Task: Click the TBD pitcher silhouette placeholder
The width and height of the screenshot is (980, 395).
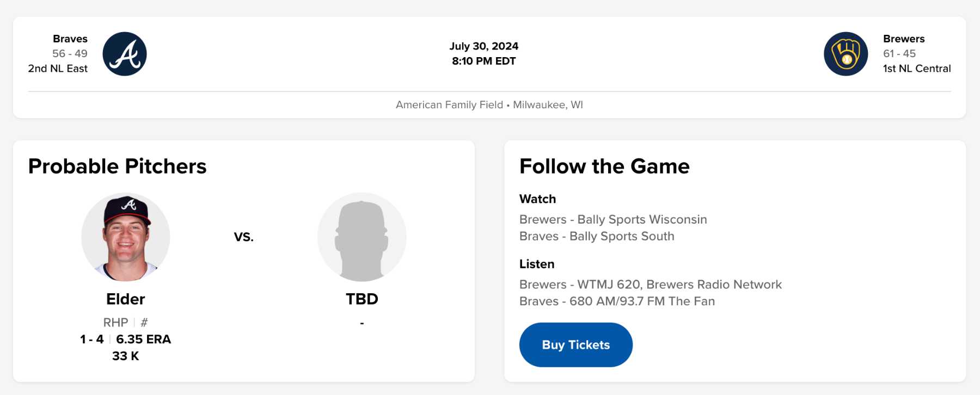Action: coord(362,237)
